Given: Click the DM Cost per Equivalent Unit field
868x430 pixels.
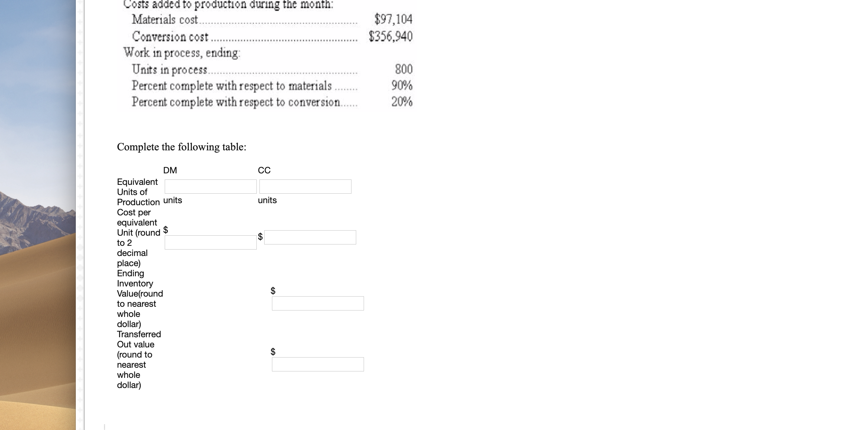Looking at the screenshot, I should 210,242.
